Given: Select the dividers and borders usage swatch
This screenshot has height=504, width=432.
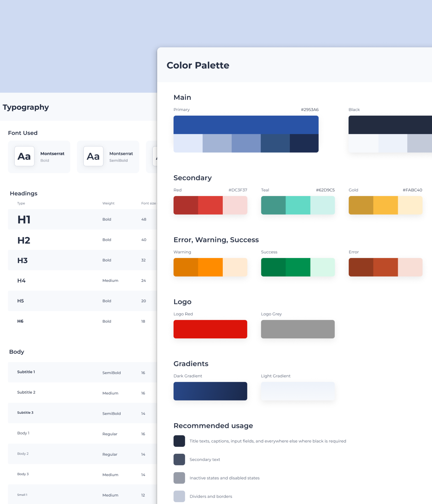Looking at the screenshot, I should click(179, 496).
